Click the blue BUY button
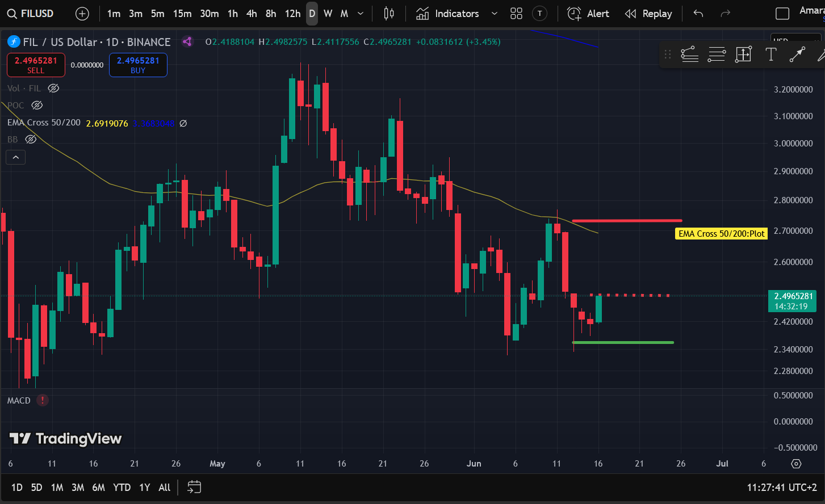Viewport: 825px width, 504px height. (x=138, y=65)
